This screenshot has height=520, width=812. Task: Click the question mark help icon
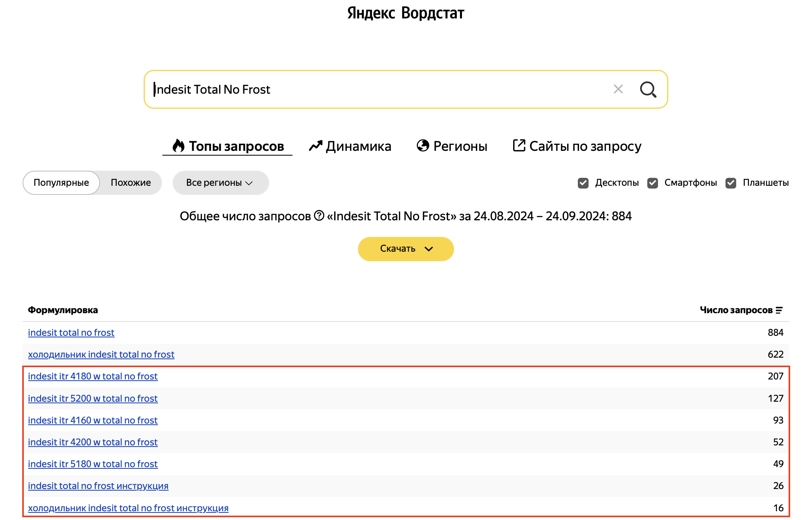click(319, 216)
